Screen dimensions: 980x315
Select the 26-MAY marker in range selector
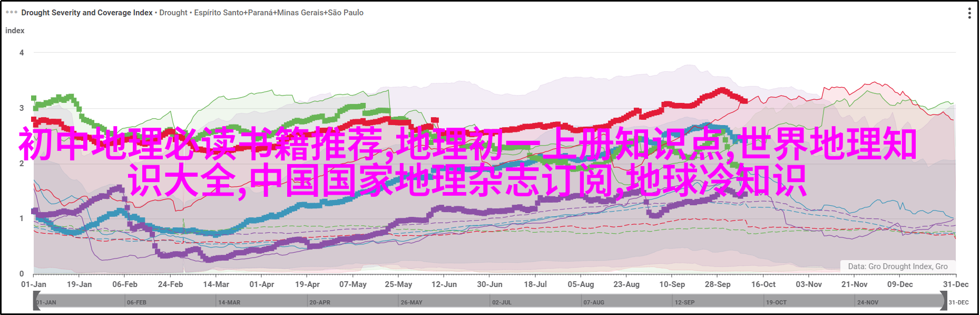coord(411,302)
